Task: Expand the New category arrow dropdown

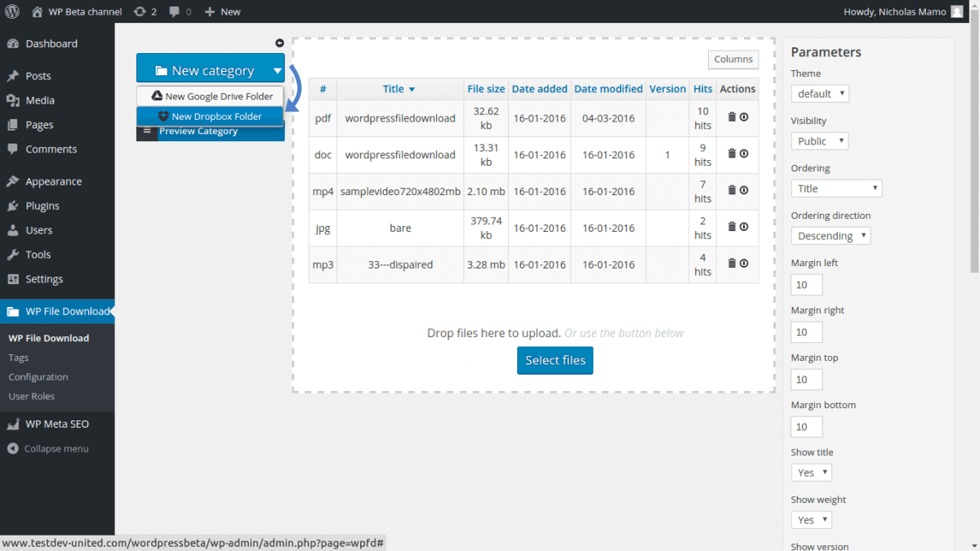Action: tap(277, 71)
